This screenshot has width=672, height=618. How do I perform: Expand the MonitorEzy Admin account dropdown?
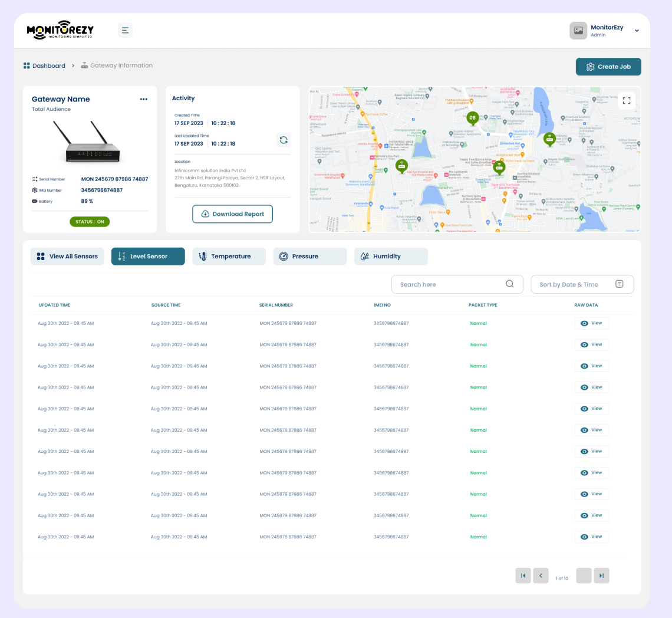(x=637, y=31)
